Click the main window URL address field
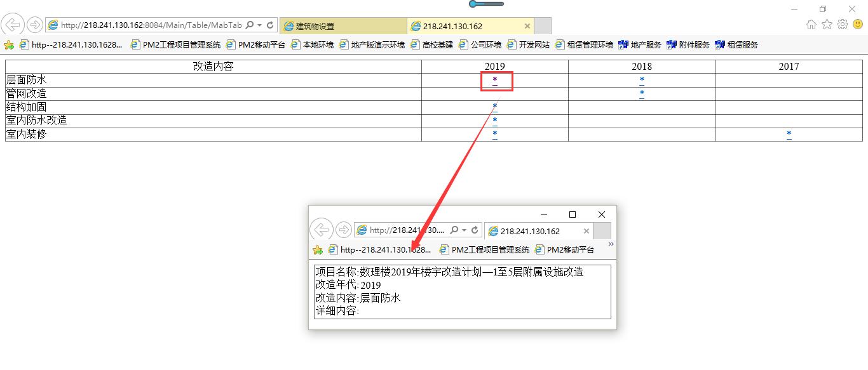 pyautogui.click(x=149, y=25)
